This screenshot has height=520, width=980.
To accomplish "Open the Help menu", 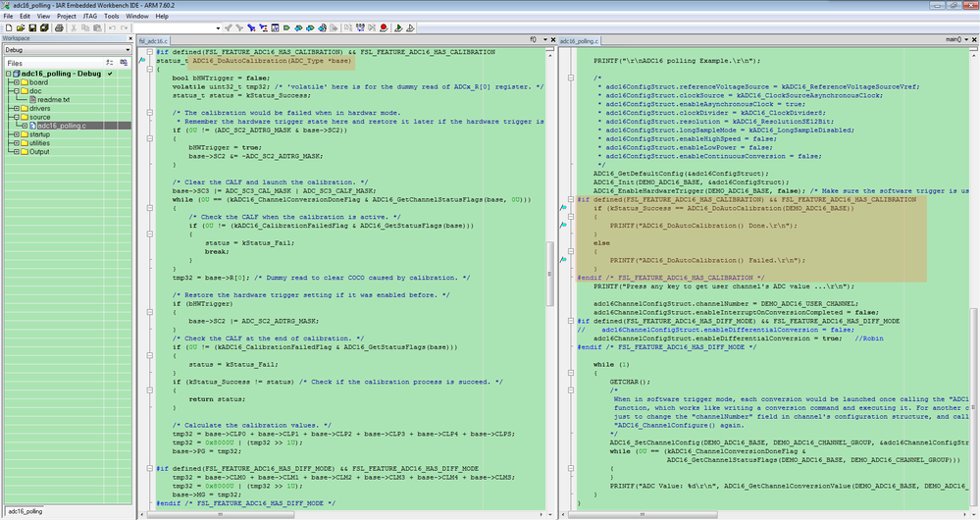I will (162, 17).
